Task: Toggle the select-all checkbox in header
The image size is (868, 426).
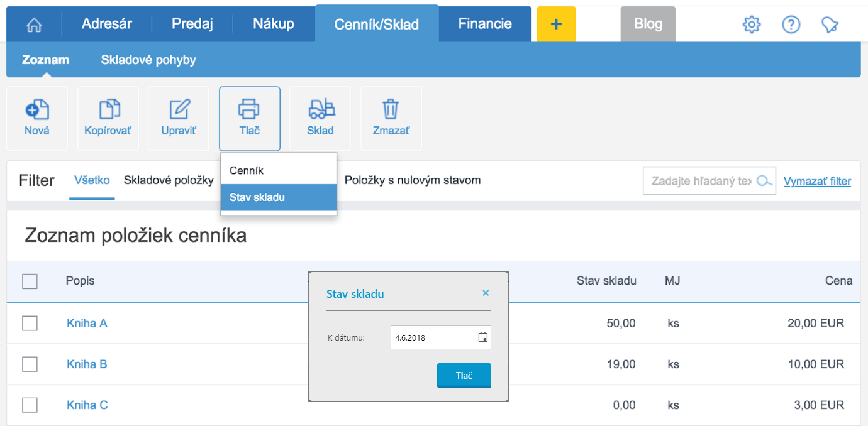Action: (30, 281)
